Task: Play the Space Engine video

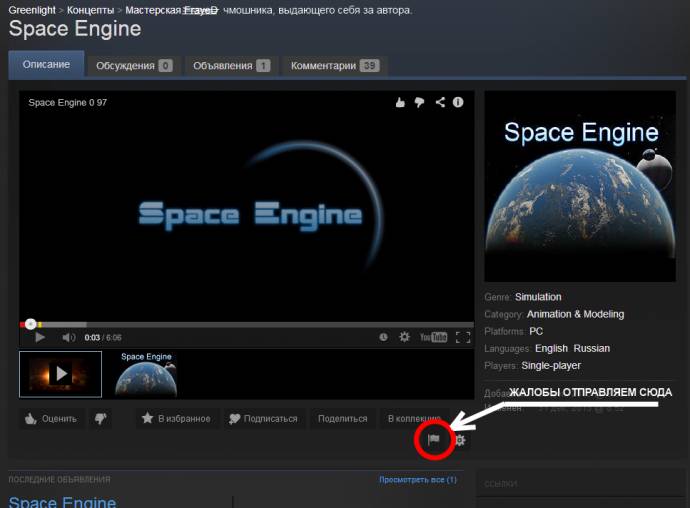Action: click(40, 337)
